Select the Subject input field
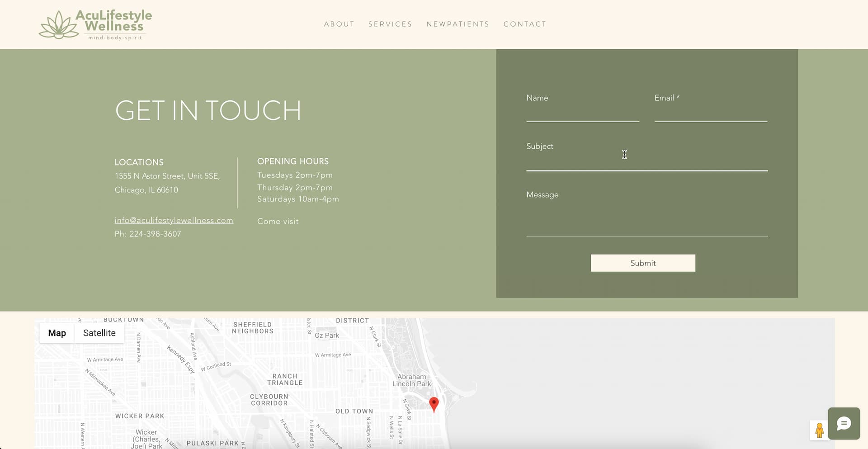The width and height of the screenshot is (868, 449). 646,162
